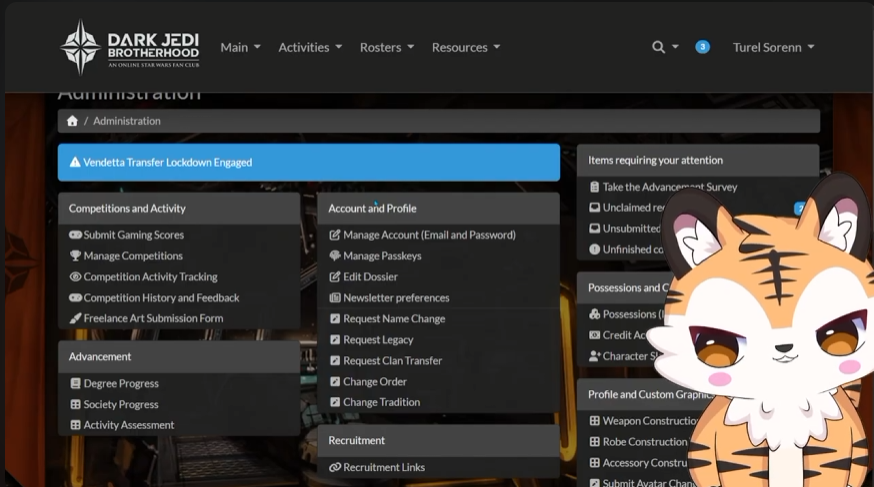Click the brush icon beside Freelance Art Submission Form
The height and width of the screenshot is (487, 874).
75,318
